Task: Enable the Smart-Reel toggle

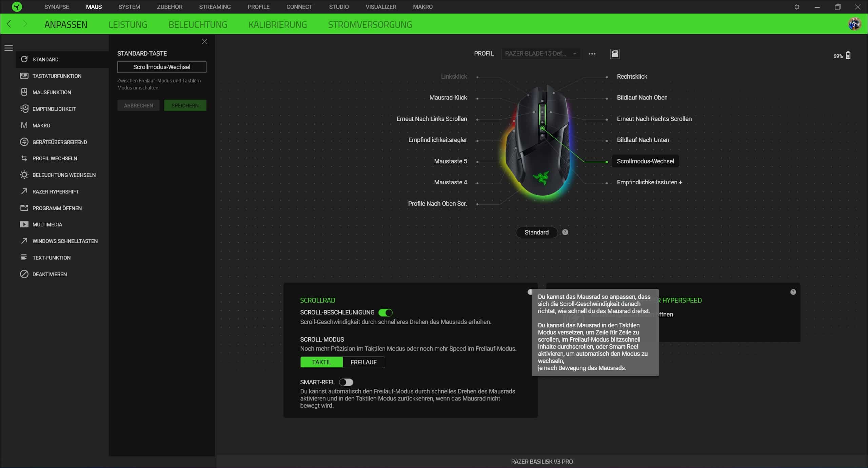Action: (x=346, y=382)
